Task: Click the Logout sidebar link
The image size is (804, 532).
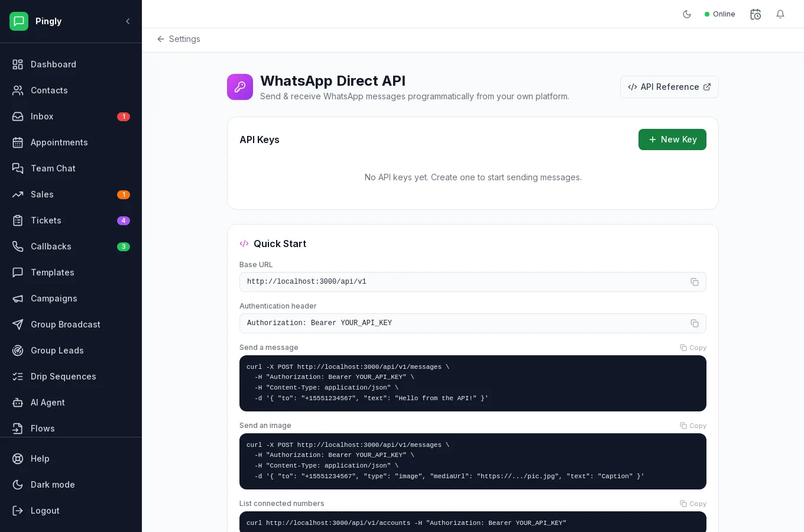Action: [x=71, y=511]
